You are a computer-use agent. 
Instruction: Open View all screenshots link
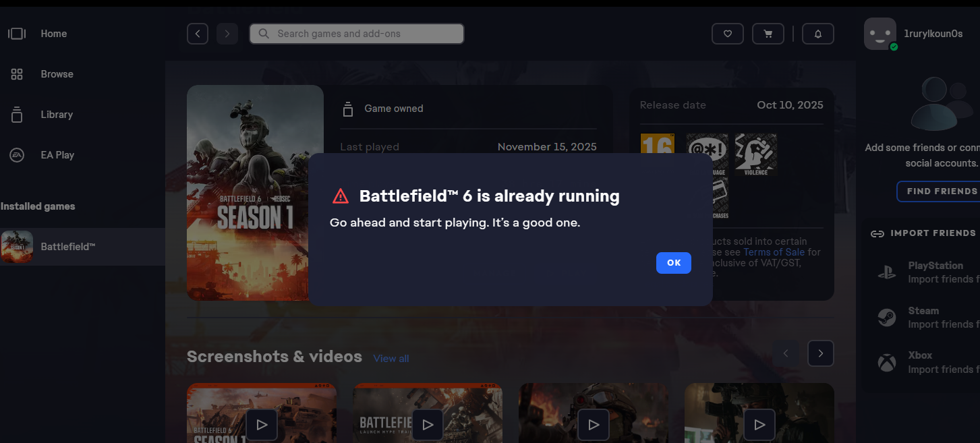click(391, 359)
